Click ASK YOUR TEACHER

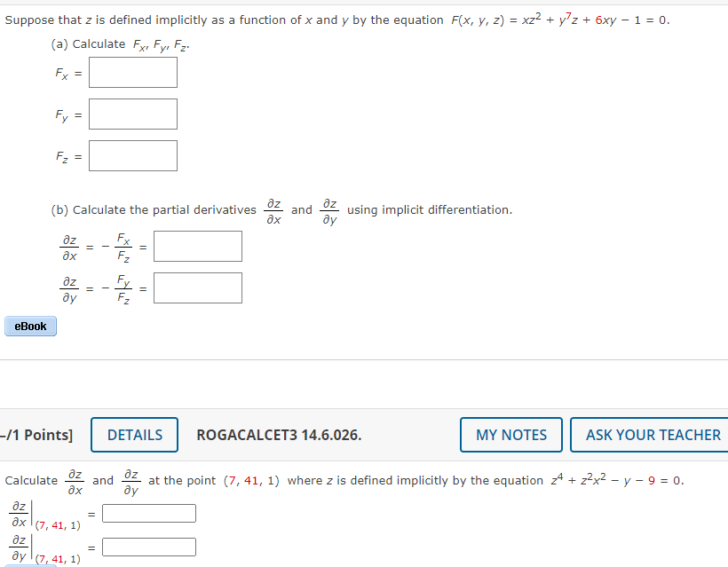(x=649, y=435)
